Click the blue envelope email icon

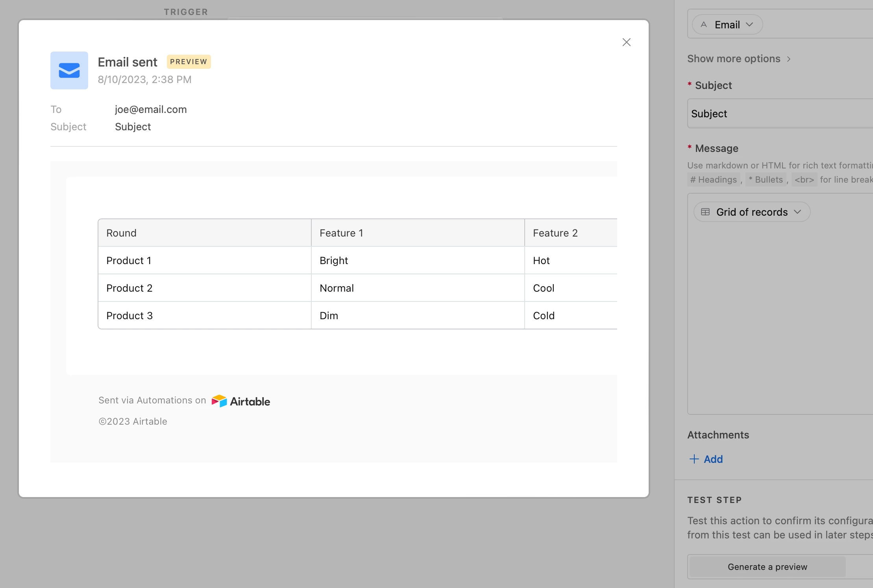click(69, 70)
